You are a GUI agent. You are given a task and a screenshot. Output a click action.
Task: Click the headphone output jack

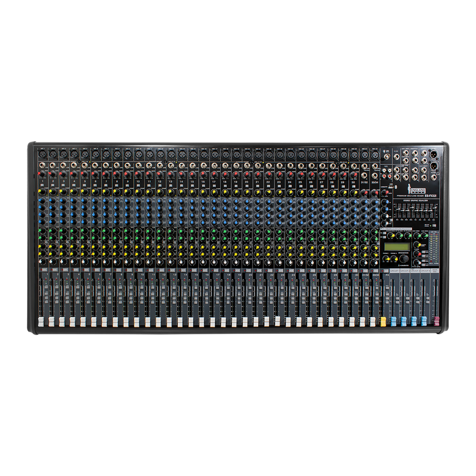click(434, 177)
